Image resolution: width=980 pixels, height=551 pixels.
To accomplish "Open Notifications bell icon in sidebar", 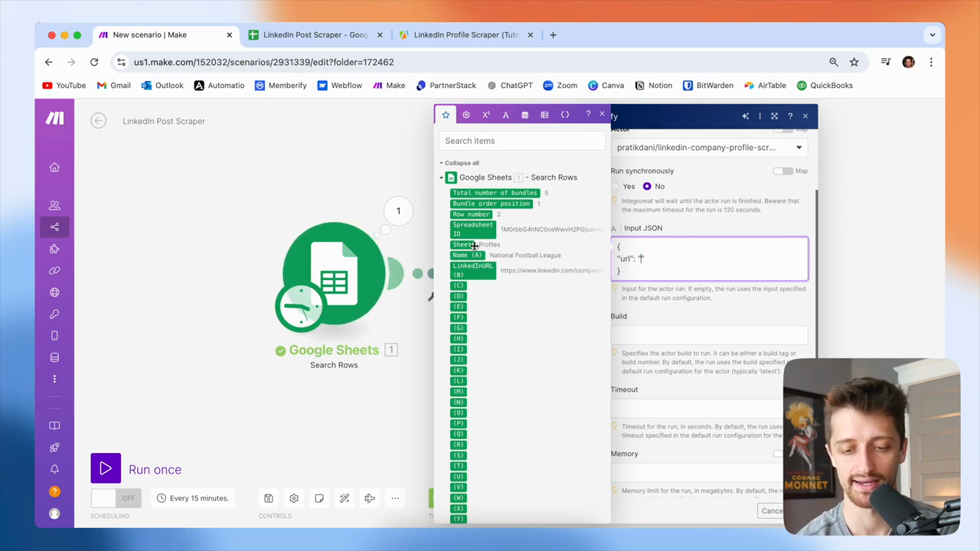I will (x=54, y=469).
